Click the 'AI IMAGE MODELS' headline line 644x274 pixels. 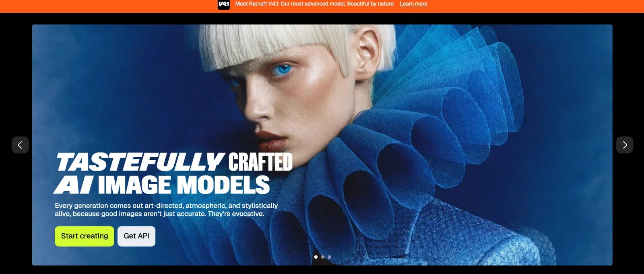(x=162, y=185)
